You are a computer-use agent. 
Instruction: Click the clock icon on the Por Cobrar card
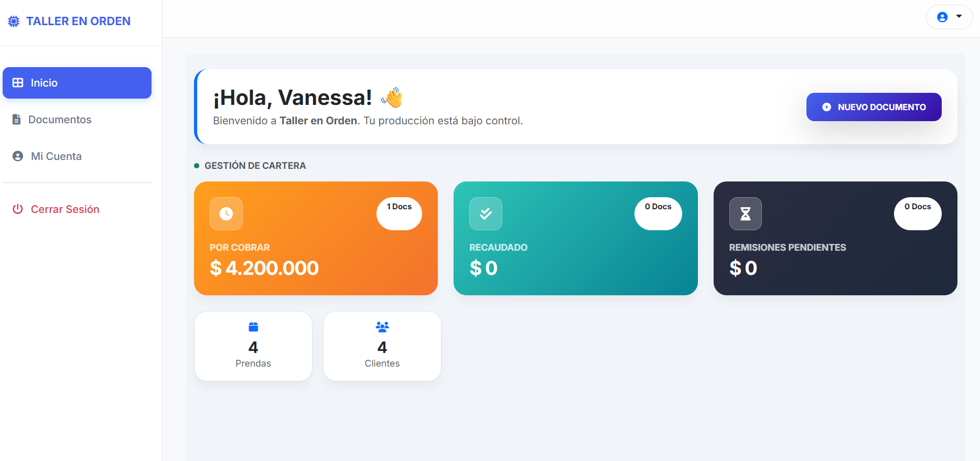pyautogui.click(x=226, y=213)
